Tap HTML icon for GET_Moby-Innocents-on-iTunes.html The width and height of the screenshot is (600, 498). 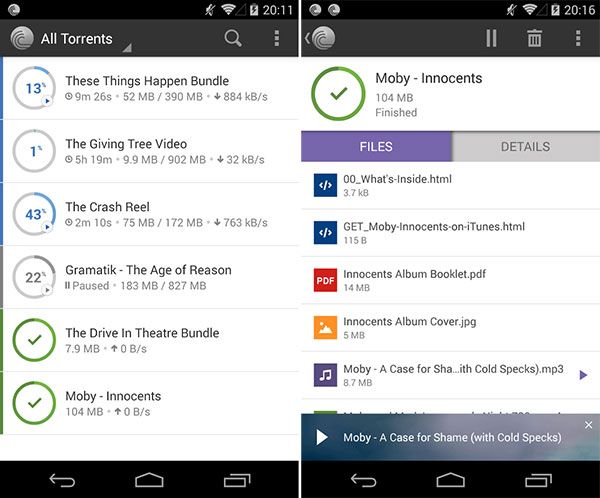point(325,232)
